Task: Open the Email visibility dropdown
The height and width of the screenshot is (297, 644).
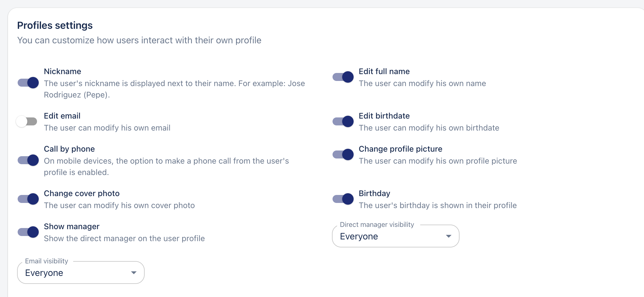Action: pyautogui.click(x=81, y=273)
